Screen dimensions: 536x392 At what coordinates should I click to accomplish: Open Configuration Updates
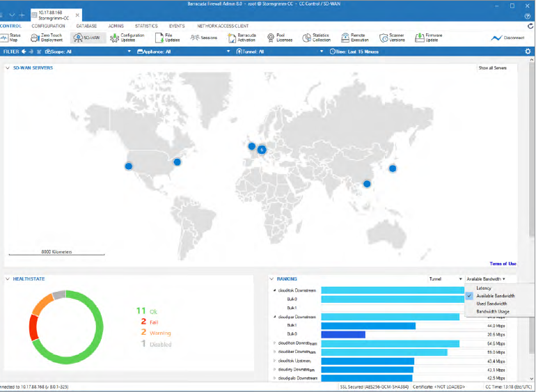pyautogui.click(x=127, y=38)
